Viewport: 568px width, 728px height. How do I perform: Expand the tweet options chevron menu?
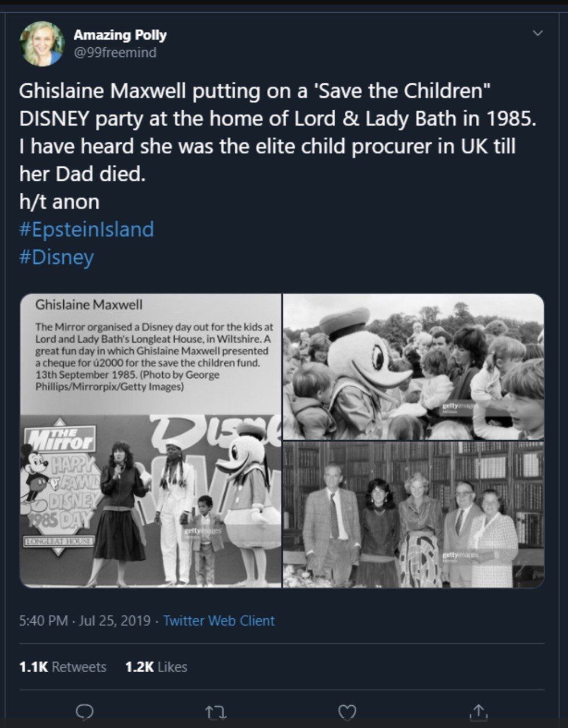537,33
